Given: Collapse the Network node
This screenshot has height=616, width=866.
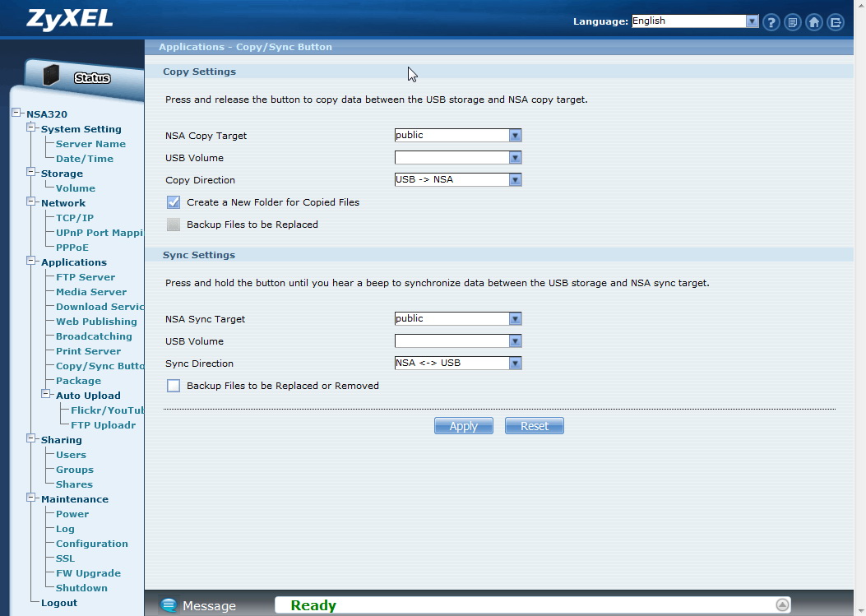Looking at the screenshot, I should [31, 201].
